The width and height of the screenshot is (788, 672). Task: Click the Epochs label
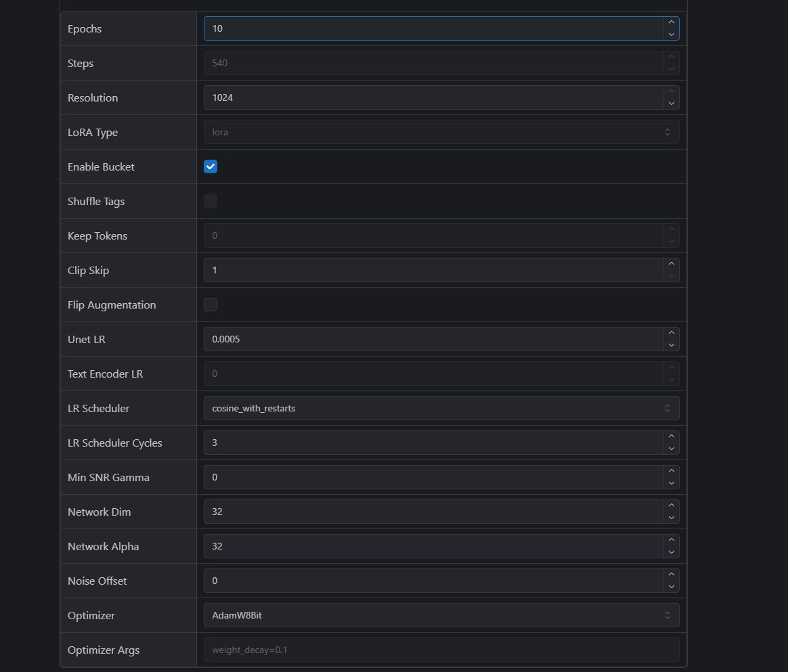coord(85,29)
